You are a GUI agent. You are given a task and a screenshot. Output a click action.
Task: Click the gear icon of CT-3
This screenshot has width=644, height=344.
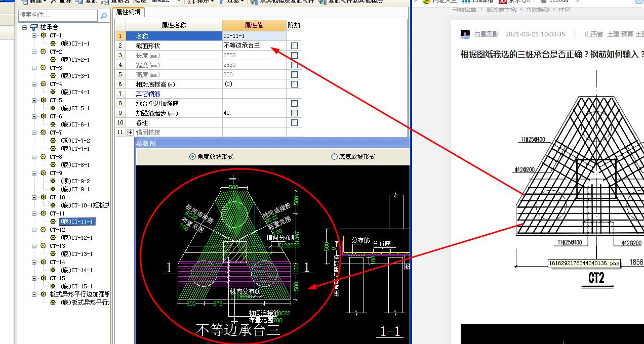point(43,68)
